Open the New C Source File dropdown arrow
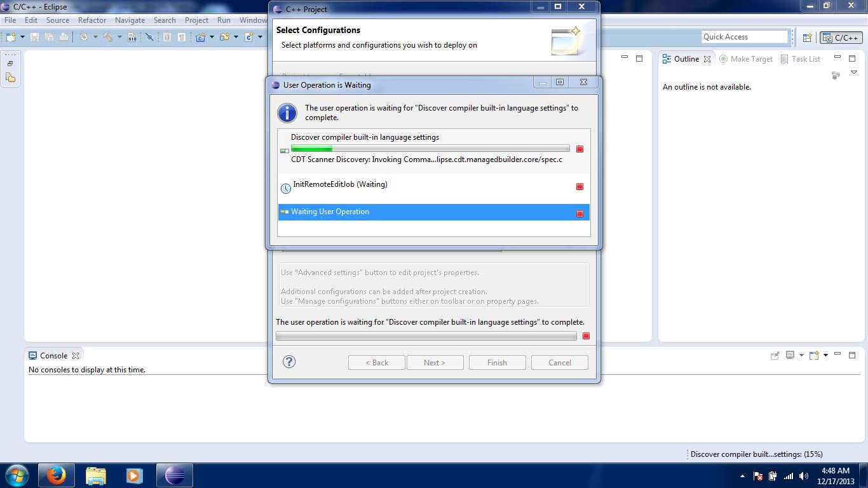Screen dimensions: 868x488 point(260,37)
